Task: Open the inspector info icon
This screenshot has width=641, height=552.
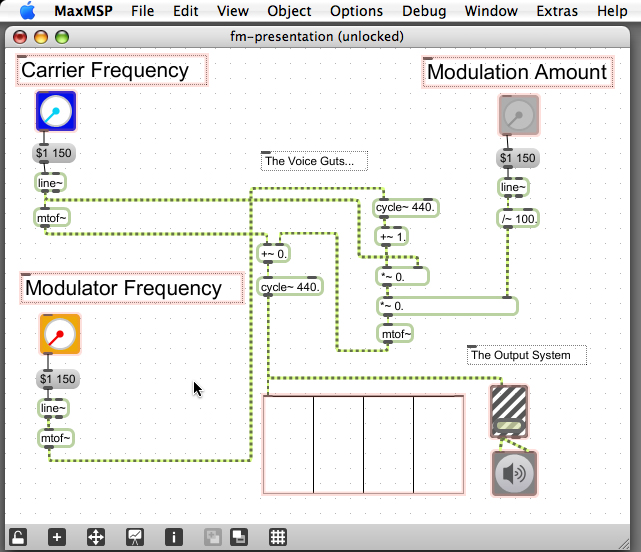Action: pos(173,537)
